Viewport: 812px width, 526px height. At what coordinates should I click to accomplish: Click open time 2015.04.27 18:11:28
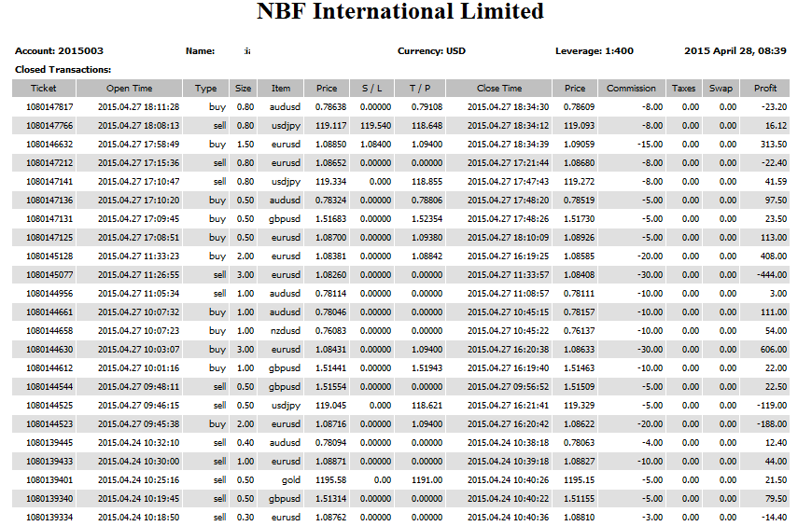[138, 106]
